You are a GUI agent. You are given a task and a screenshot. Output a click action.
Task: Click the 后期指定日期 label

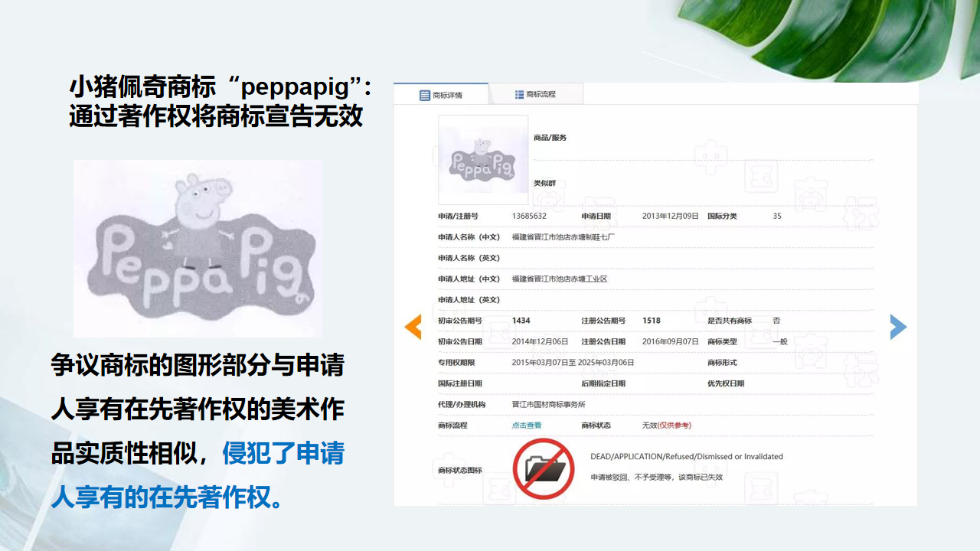click(603, 383)
